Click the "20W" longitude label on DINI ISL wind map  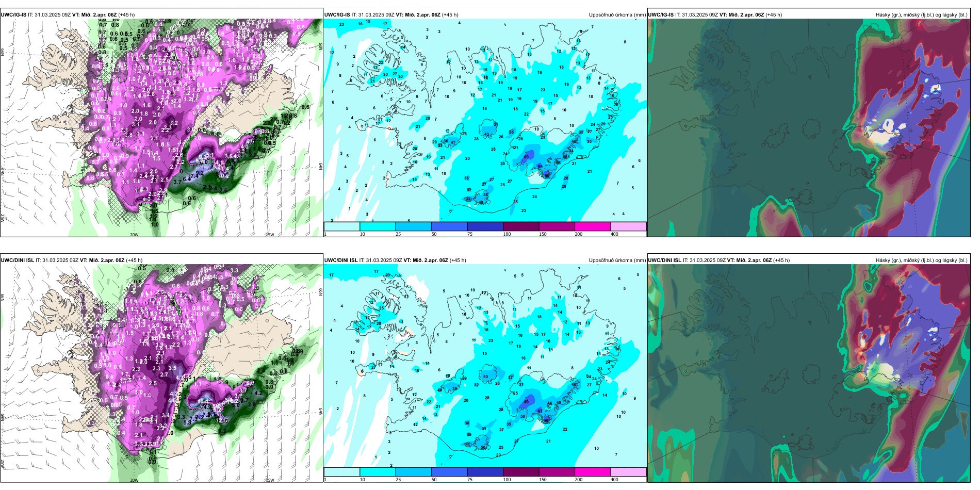(x=134, y=480)
